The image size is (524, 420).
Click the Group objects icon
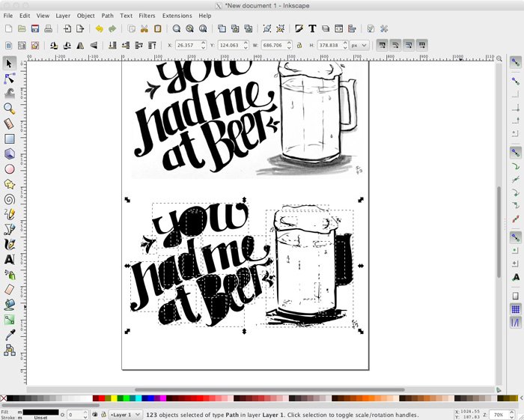266,28
